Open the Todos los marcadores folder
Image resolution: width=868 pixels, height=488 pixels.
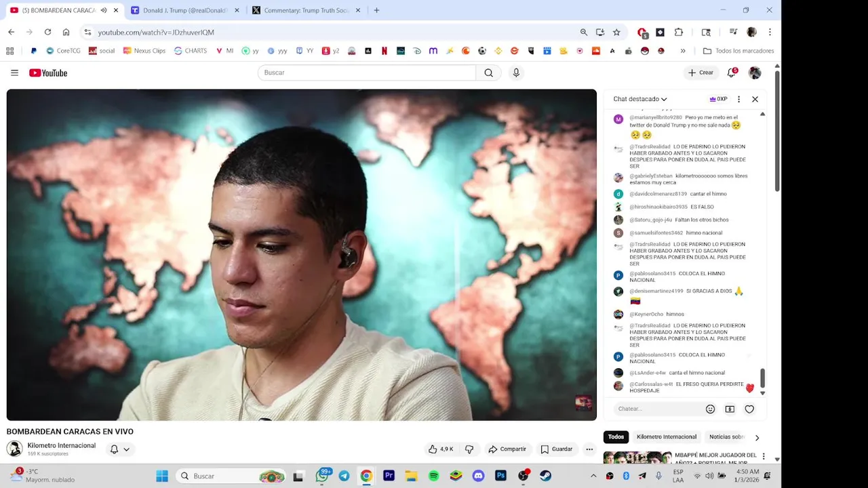pyautogui.click(x=738, y=51)
